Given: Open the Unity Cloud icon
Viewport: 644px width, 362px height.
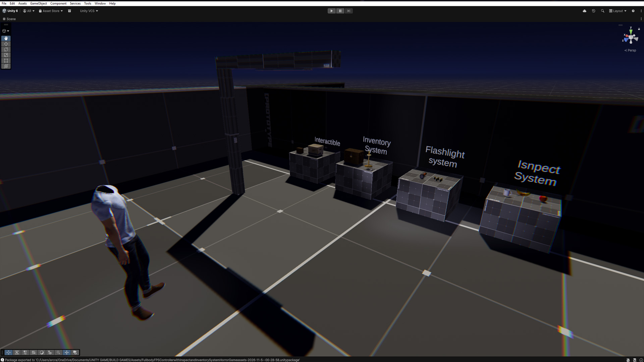Looking at the screenshot, I should tap(585, 11).
